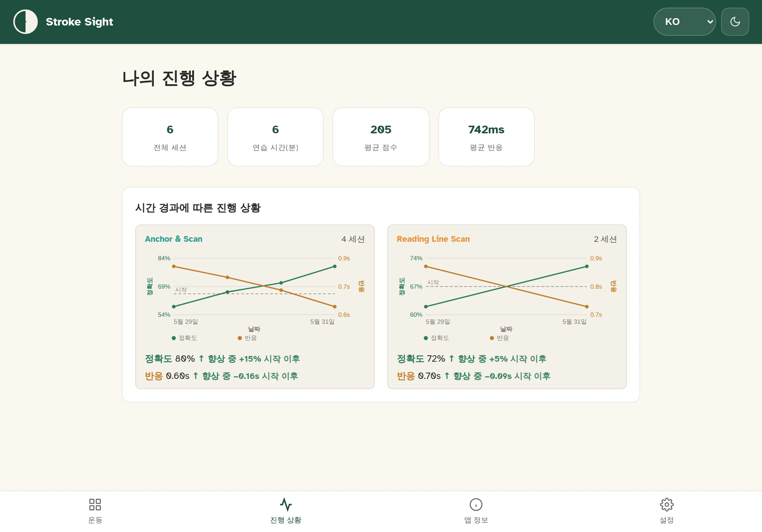Click the language dropdown chevron arrow
Screen dimensions: 762x532
710,22
